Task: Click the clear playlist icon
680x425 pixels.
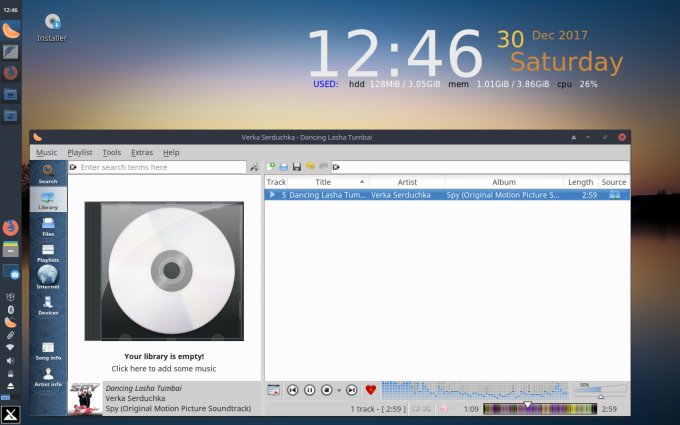Action: pyautogui.click(x=274, y=390)
